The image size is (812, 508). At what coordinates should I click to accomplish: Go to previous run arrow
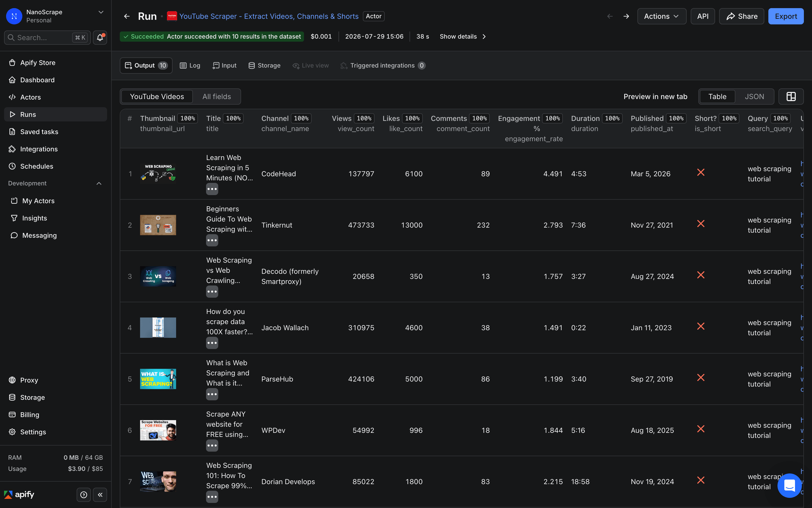click(x=610, y=16)
